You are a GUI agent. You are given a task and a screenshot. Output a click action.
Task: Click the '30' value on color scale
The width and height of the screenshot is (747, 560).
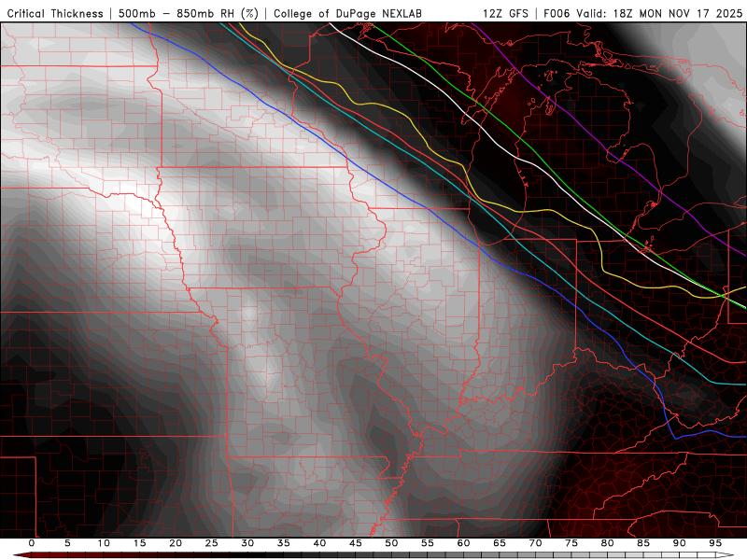(247, 543)
